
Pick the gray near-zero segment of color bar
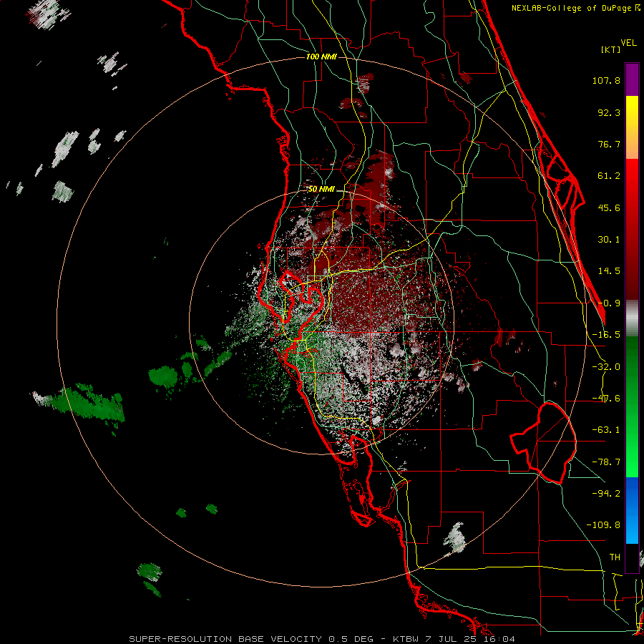click(632, 318)
